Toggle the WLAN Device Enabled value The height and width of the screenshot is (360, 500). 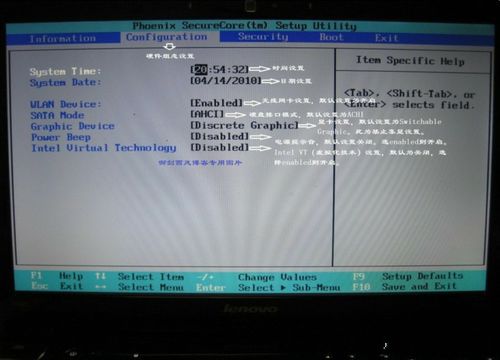(217, 103)
